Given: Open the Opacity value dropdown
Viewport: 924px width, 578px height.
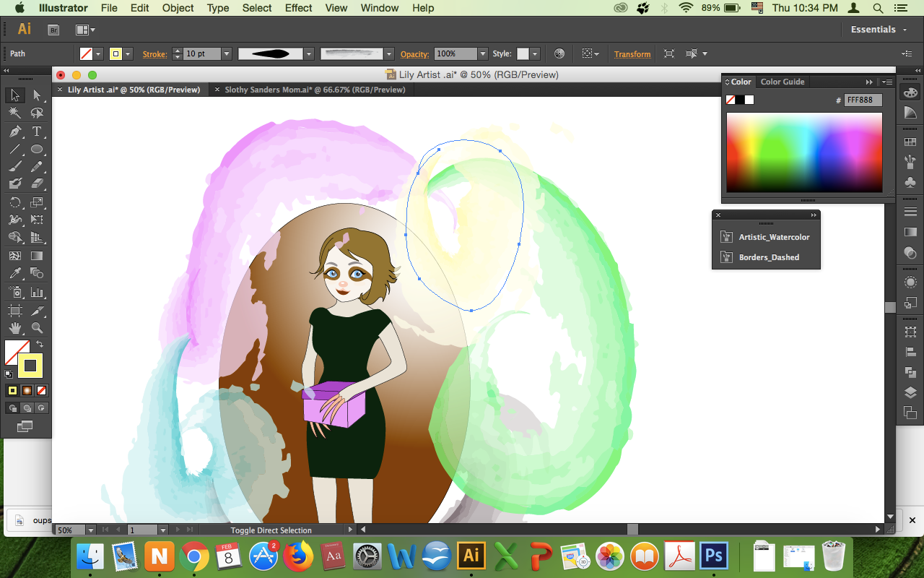Looking at the screenshot, I should pyautogui.click(x=483, y=53).
